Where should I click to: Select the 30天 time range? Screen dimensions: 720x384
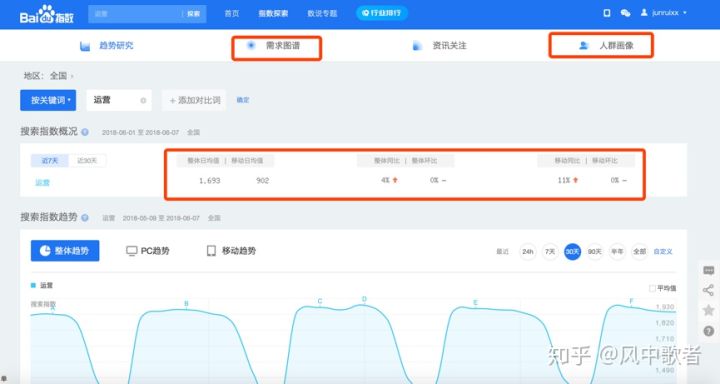(572, 252)
